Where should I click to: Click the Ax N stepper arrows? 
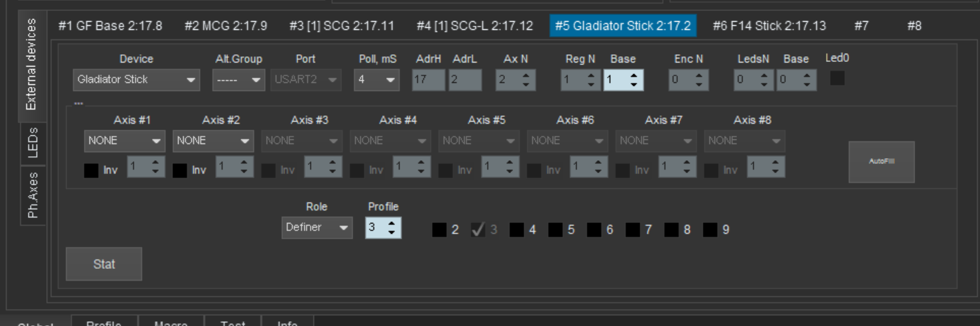pyautogui.click(x=526, y=80)
